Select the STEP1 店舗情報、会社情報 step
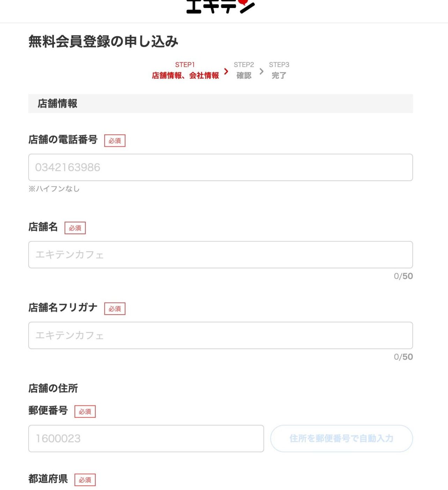The height and width of the screenshot is (490, 448). 185,70
